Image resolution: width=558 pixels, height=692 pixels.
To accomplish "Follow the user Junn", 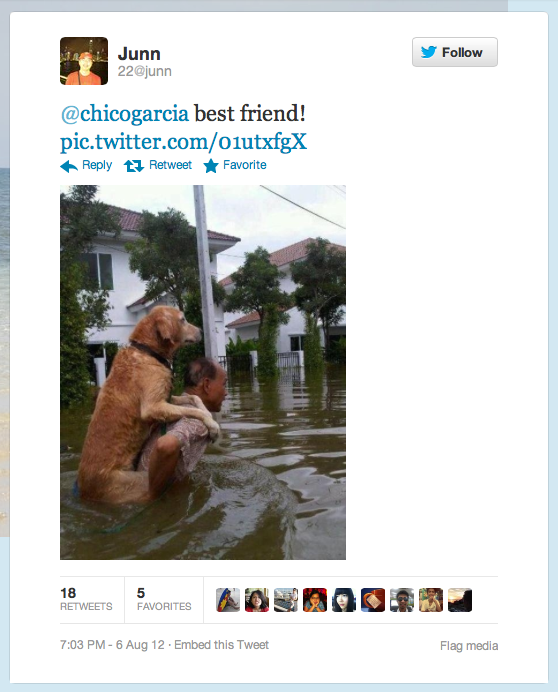I will point(455,52).
